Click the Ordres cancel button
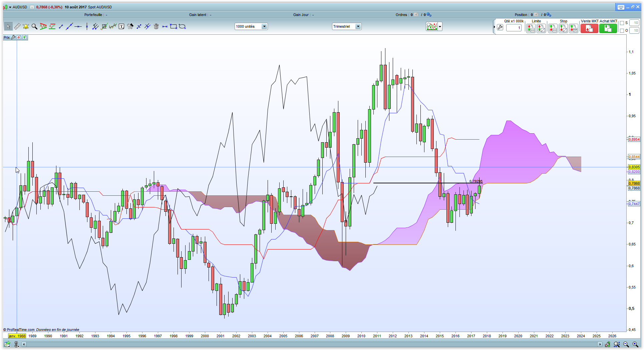The width and height of the screenshot is (644, 350). tap(416, 15)
